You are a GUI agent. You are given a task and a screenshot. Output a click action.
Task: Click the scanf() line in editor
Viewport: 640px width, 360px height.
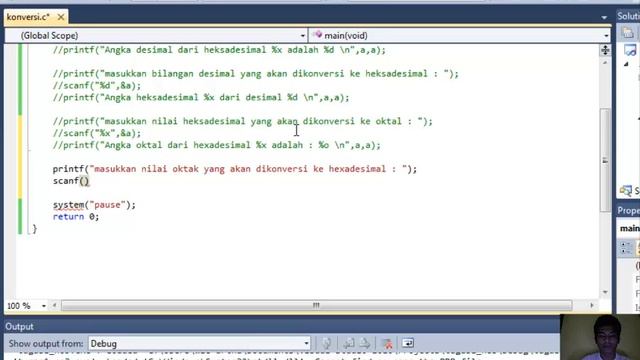point(71,181)
